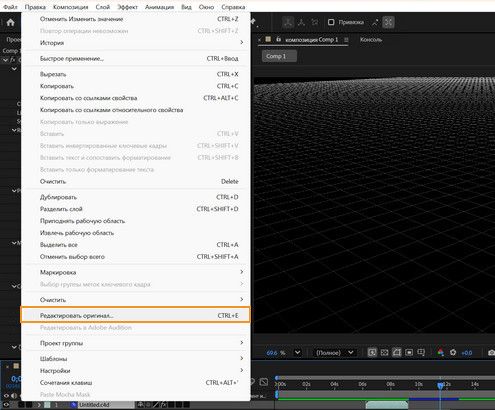Screen dimensions: 495x410
Task: Switch to the Консоль tab
Action: 371,39
